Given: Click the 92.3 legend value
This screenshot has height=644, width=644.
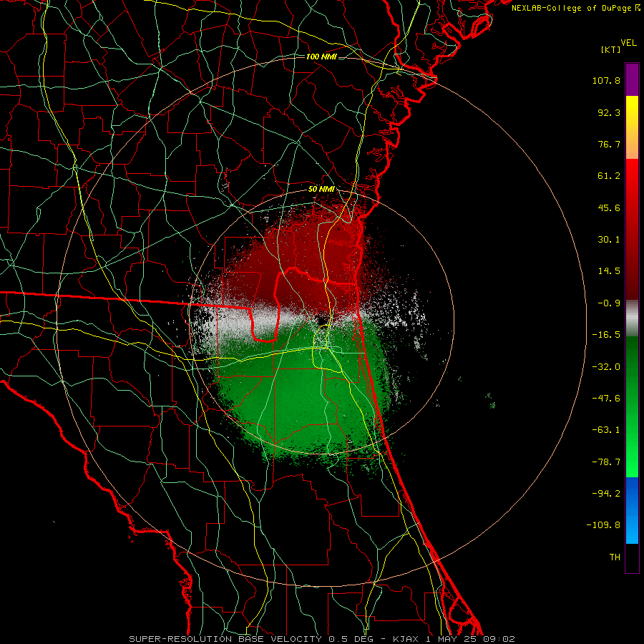Looking at the screenshot, I should pos(609,112).
